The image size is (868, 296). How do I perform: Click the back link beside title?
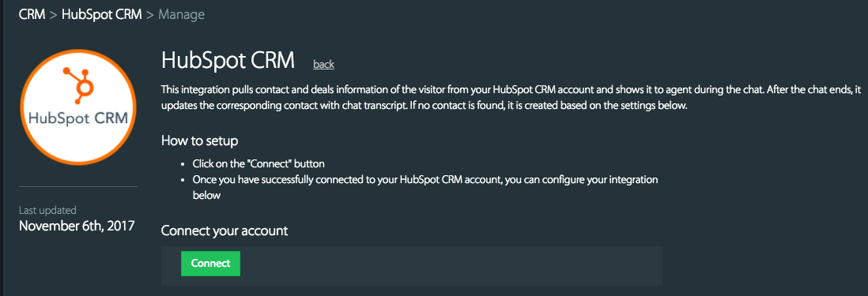pyautogui.click(x=324, y=65)
